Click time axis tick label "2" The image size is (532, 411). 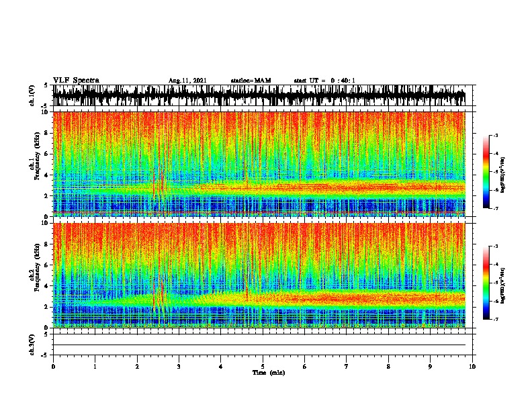pyautogui.click(x=137, y=367)
